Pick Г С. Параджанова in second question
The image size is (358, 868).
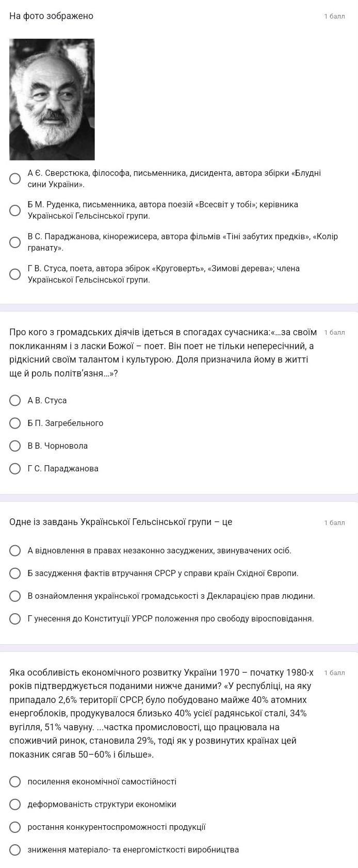coord(15,468)
